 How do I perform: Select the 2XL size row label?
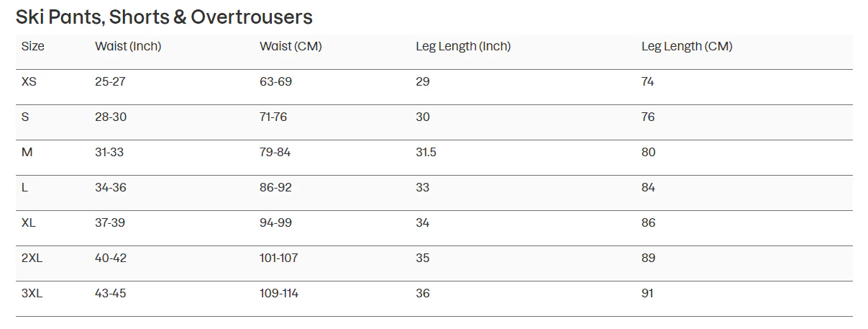coord(32,258)
